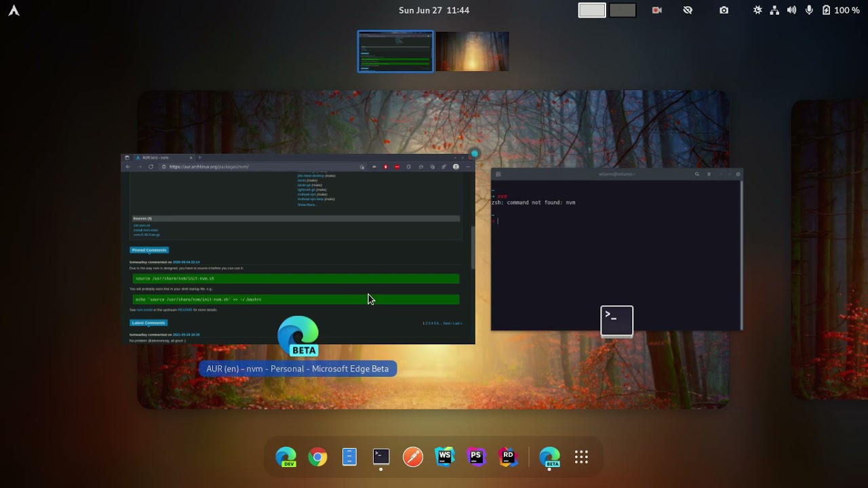Screen dimensions: 868x488
Task: Open the Edge three-dot settings menu
Action: pyautogui.click(x=467, y=167)
